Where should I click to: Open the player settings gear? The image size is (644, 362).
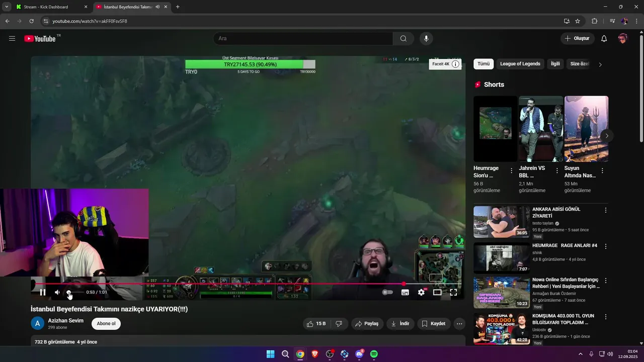(421, 292)
